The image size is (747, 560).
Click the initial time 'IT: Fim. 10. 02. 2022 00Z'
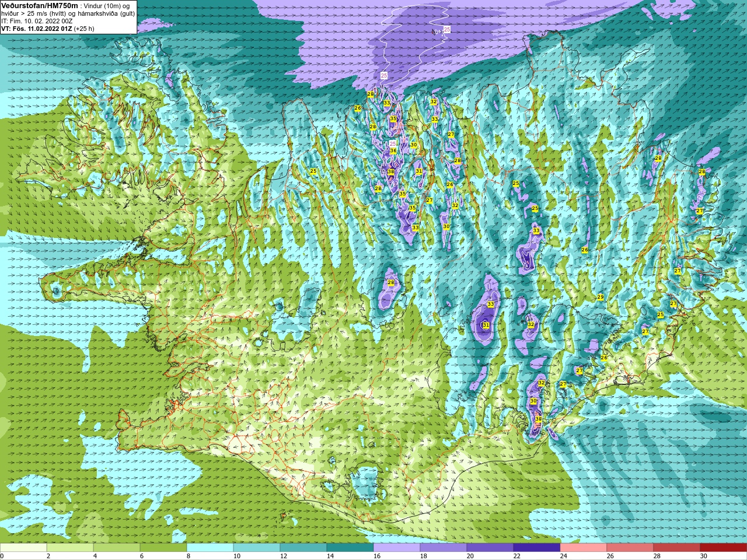point(37,21)
